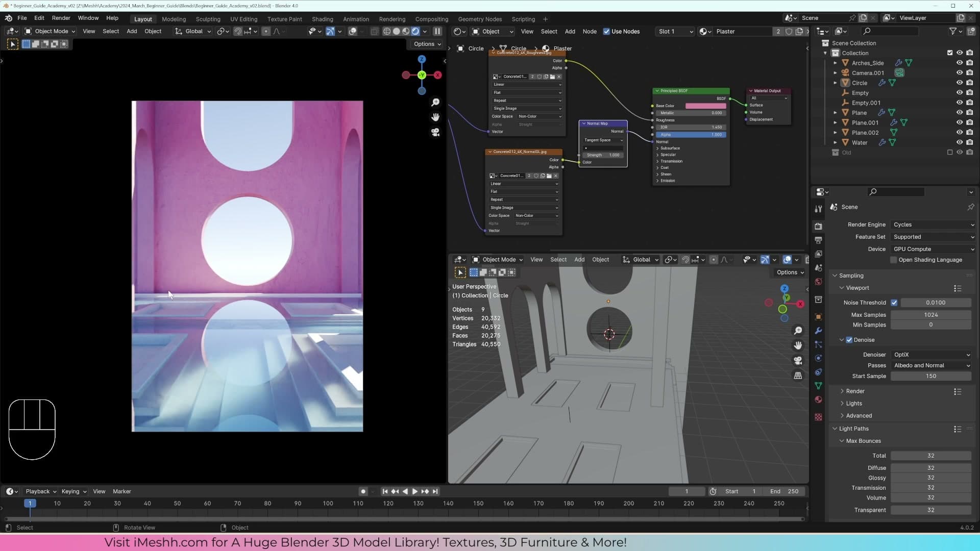This screenshot has height=551, width=980.
Task: Open the Tool properties tab
Action: pos(818,209)
